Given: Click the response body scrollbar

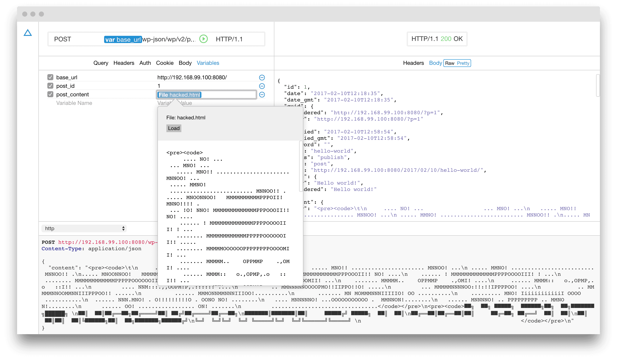Looking at the screenshot, I should [598, 85].
